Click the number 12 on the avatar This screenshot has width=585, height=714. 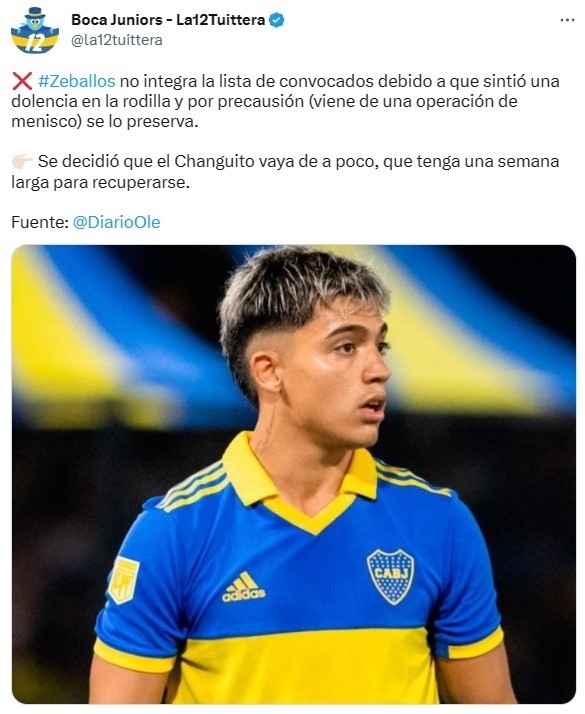[x=35, y=43]
